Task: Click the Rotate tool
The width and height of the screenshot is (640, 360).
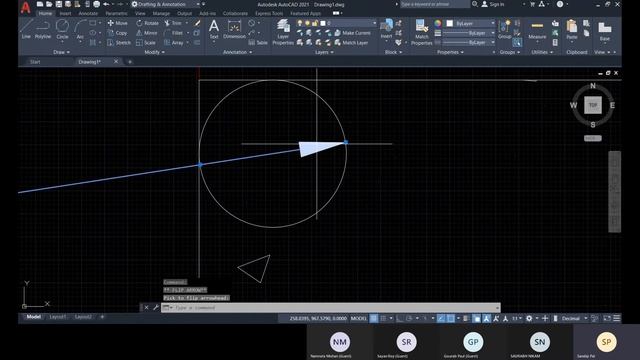Action: tap(147, 23)
